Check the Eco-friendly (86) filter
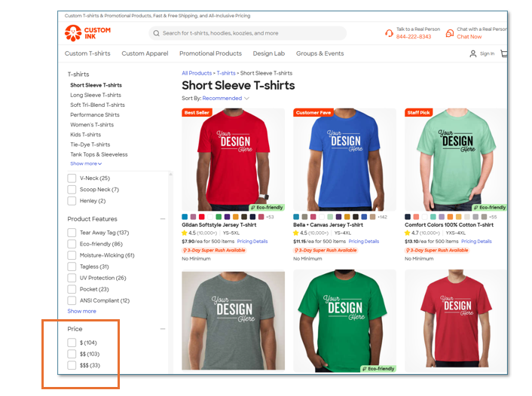532x396 pixels. 72,244
